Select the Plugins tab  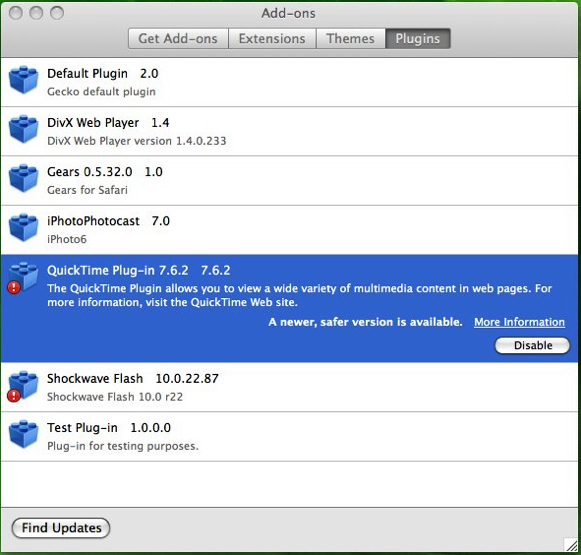(x=418, y=39)
